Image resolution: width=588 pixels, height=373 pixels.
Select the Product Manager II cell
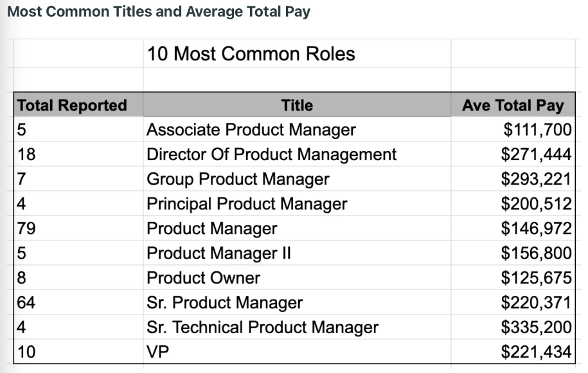297,253
